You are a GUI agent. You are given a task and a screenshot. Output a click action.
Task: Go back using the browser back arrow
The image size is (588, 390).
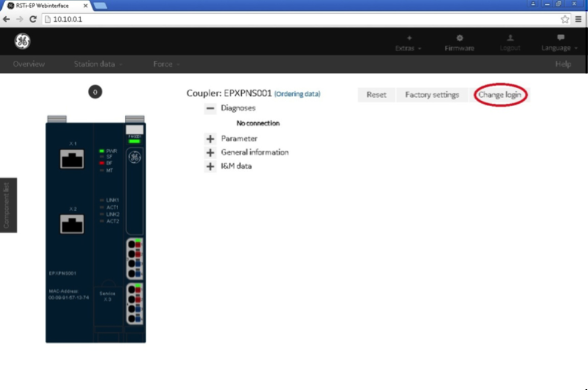point(7,19)
